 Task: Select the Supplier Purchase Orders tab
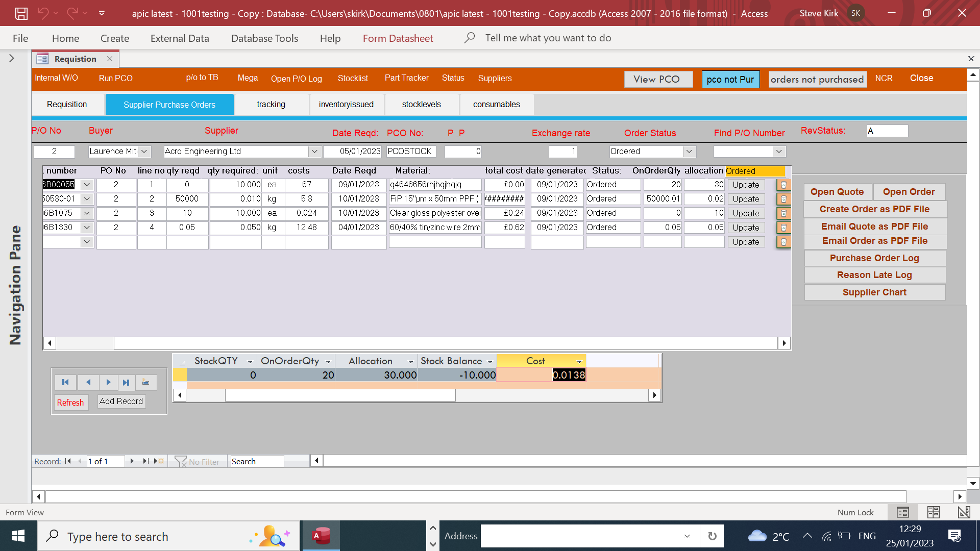tap(169, 105)
